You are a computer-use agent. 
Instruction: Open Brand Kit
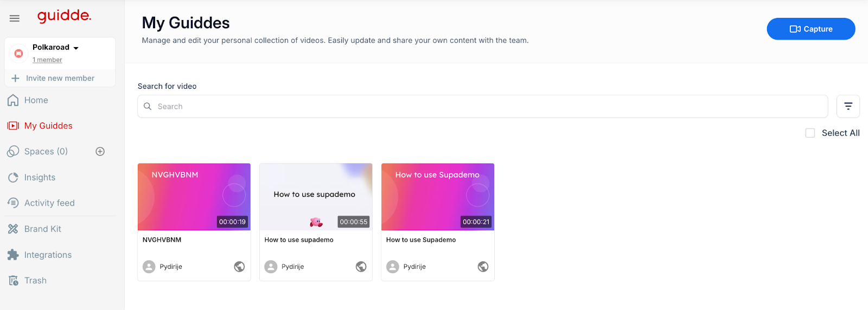click(x=43, y=229)
